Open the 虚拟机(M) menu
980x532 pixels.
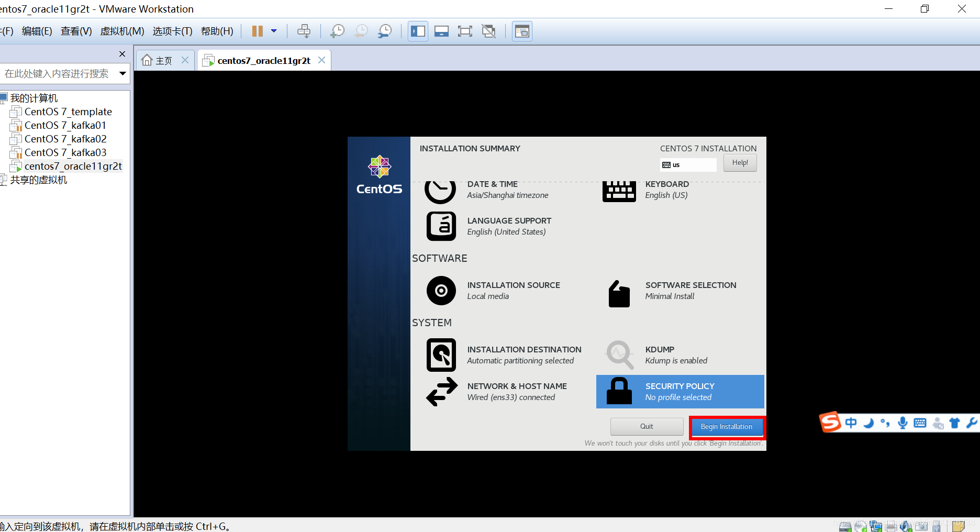click(x=122, y=31)
